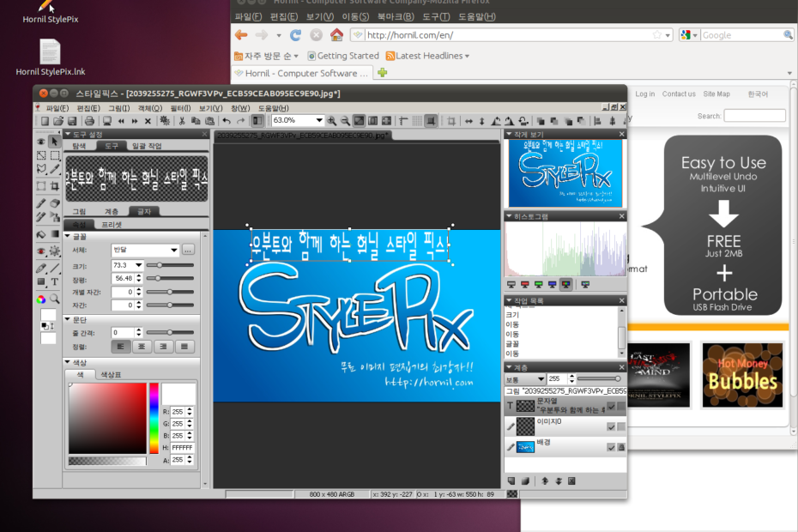The height and width of the screenshot is (532, 798).
Task: Click Contact us link on Hornil website
Action: (x=679, y=94)
